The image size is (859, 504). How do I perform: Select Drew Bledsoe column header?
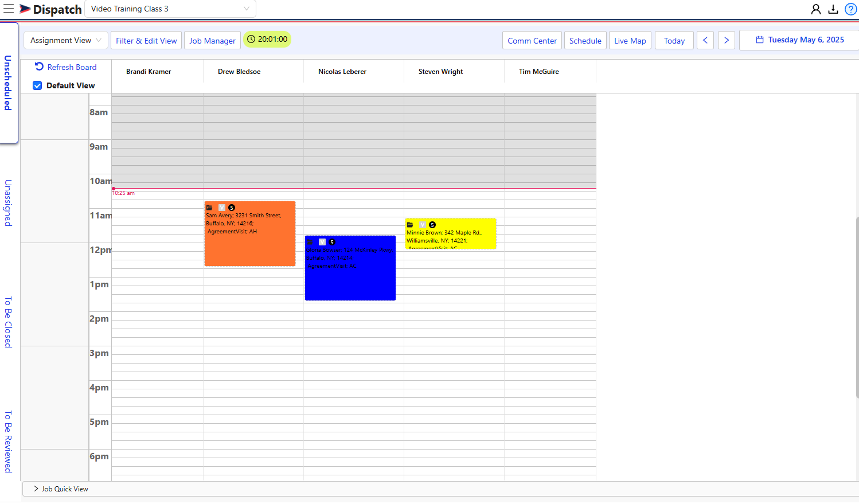(239, 72)
